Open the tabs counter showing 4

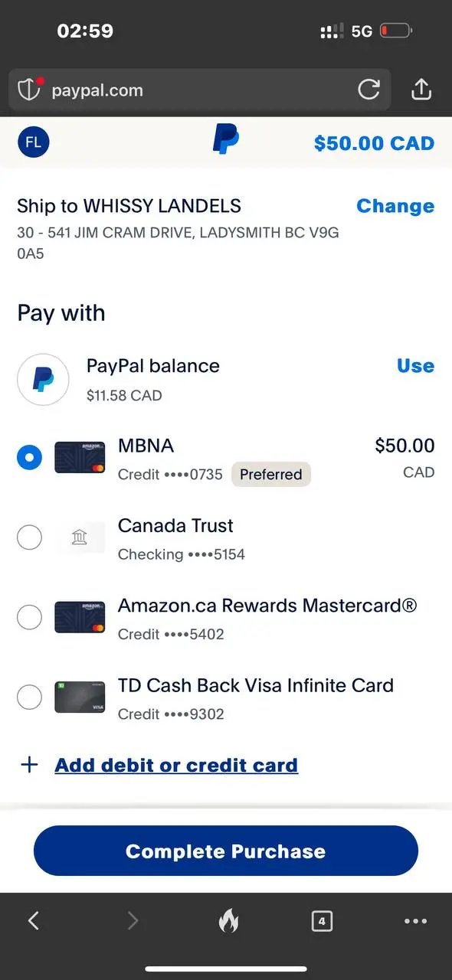(x=322, y=921)
